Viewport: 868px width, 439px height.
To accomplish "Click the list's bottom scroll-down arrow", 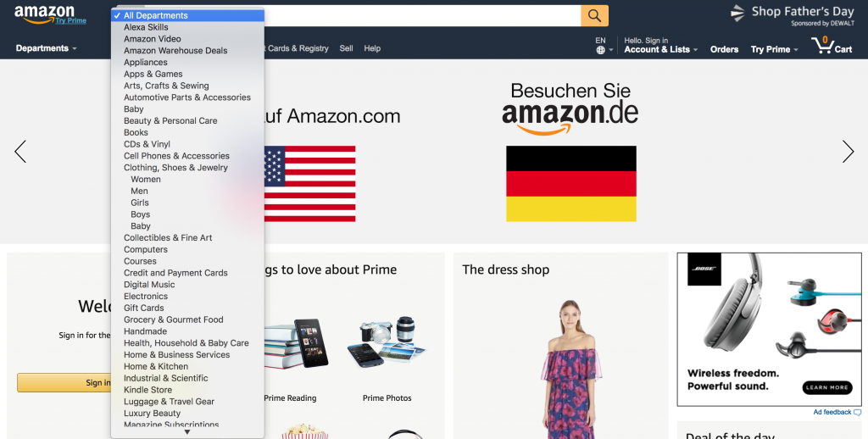I will coord(187,432).
